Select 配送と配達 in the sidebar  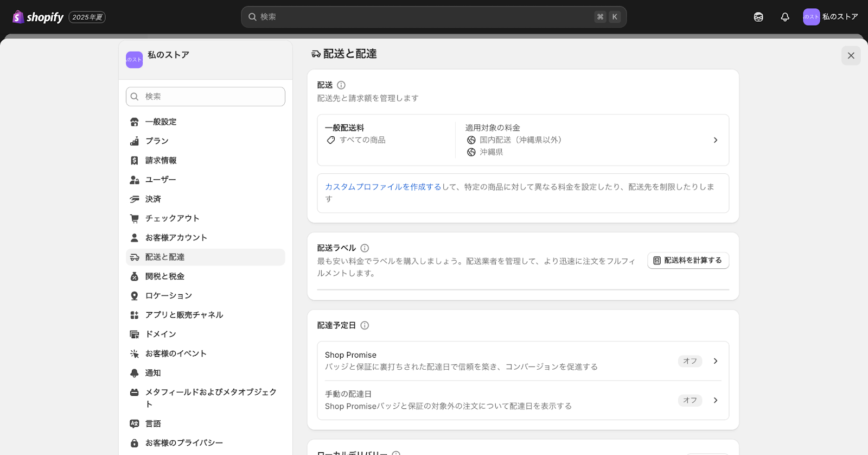206,257
